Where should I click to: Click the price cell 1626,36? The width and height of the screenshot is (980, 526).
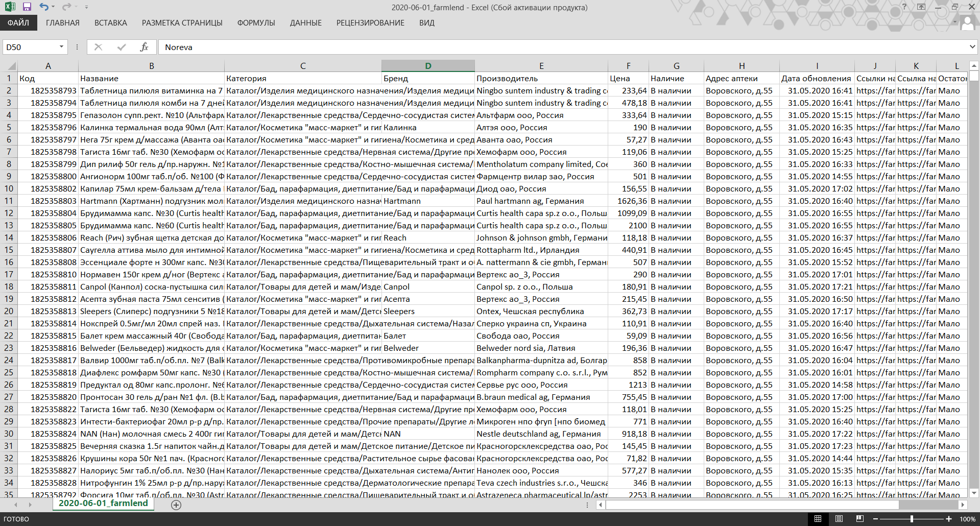[x=628, y=201]
